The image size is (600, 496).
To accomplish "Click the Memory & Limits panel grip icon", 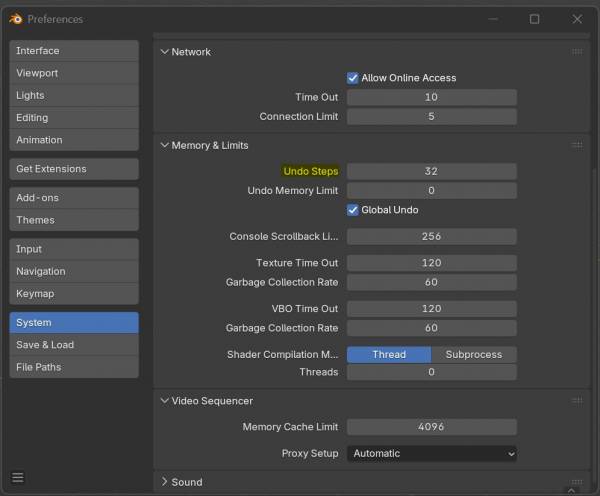I will [x=577, y=145].
